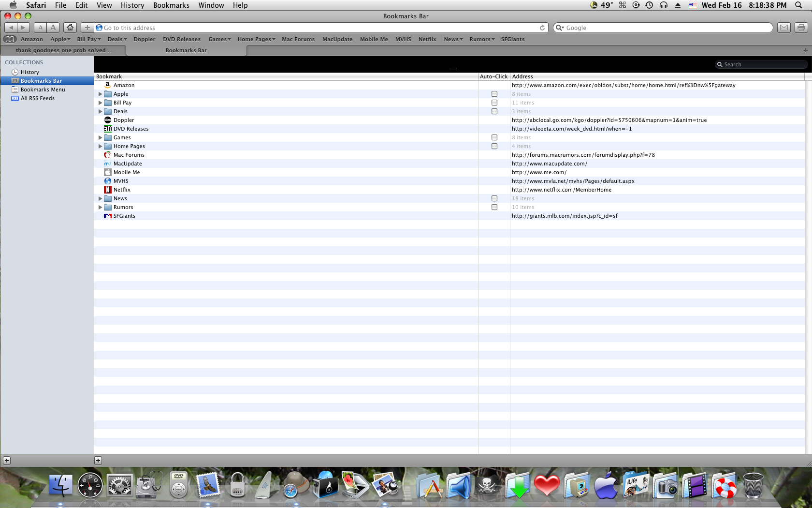Open the Apple dropdown in bookmarks bar
Image resolution: width=812 pixels, height=508 pixels.
[x=60, y=39]
